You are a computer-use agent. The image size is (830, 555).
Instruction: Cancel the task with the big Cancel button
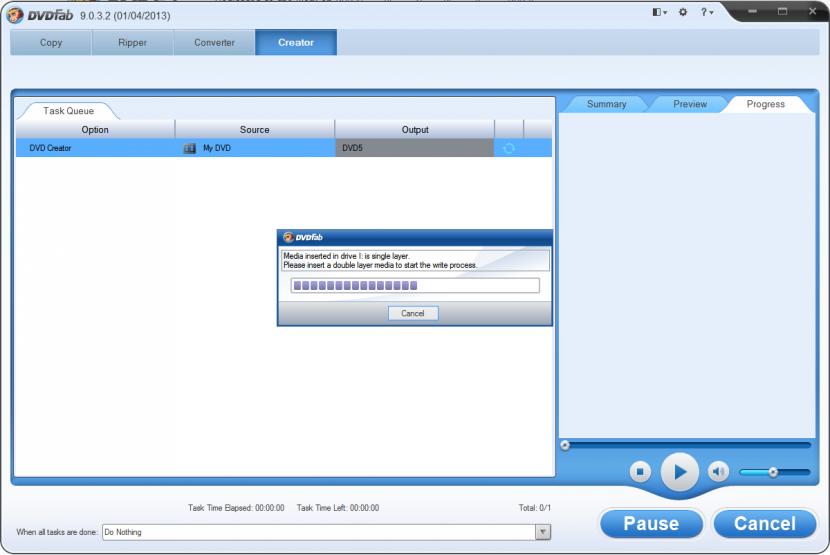tap(764, 523)
